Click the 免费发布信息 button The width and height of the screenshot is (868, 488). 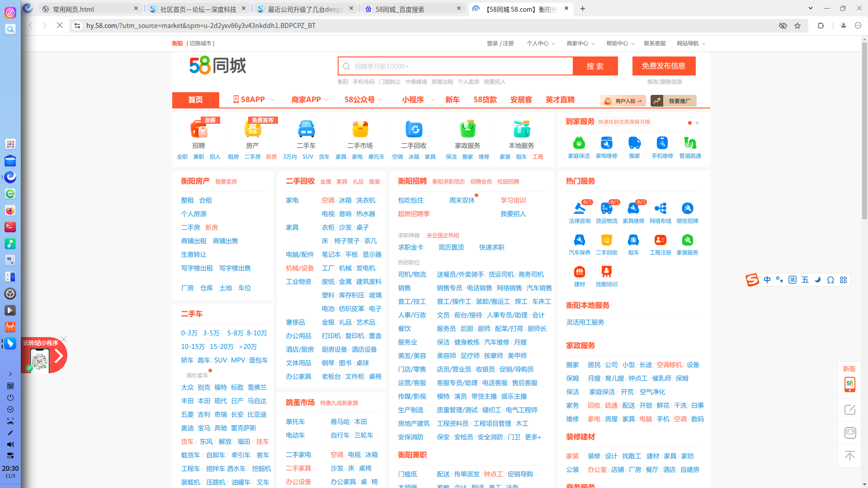(664, 66)
